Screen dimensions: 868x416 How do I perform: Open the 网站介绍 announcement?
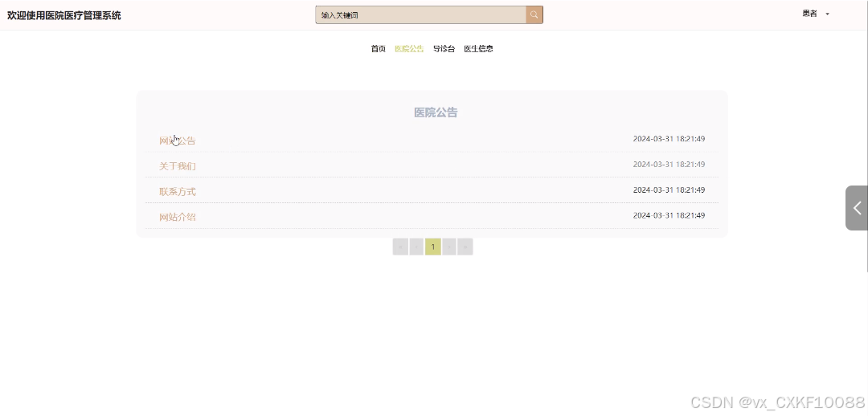pyautogui.click(x=177, y=217)
